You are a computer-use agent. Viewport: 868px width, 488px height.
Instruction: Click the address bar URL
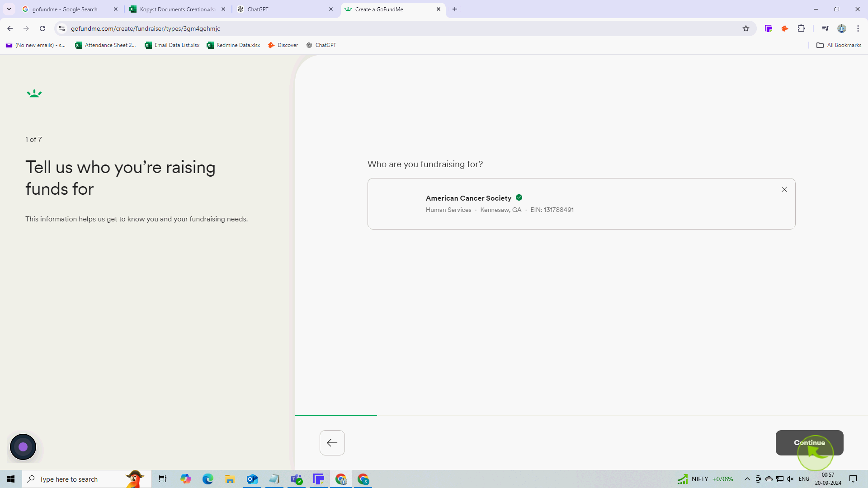(x=146, y=28)
